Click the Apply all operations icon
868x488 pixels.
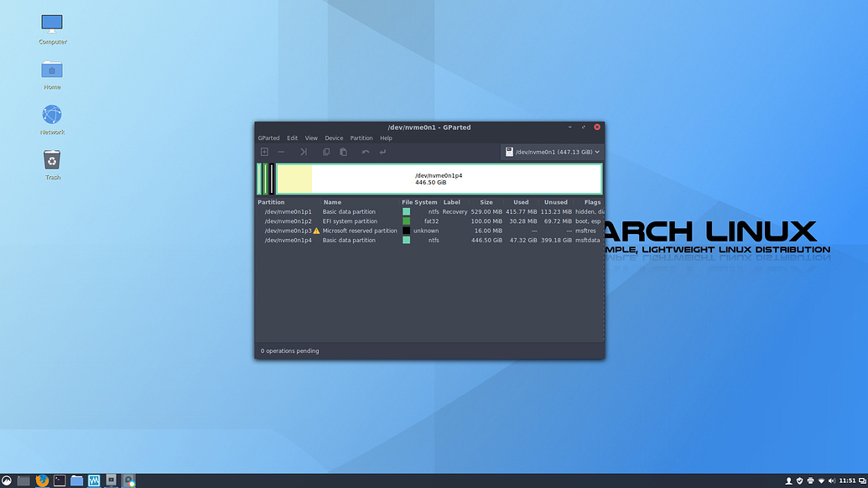pos(382,152)
